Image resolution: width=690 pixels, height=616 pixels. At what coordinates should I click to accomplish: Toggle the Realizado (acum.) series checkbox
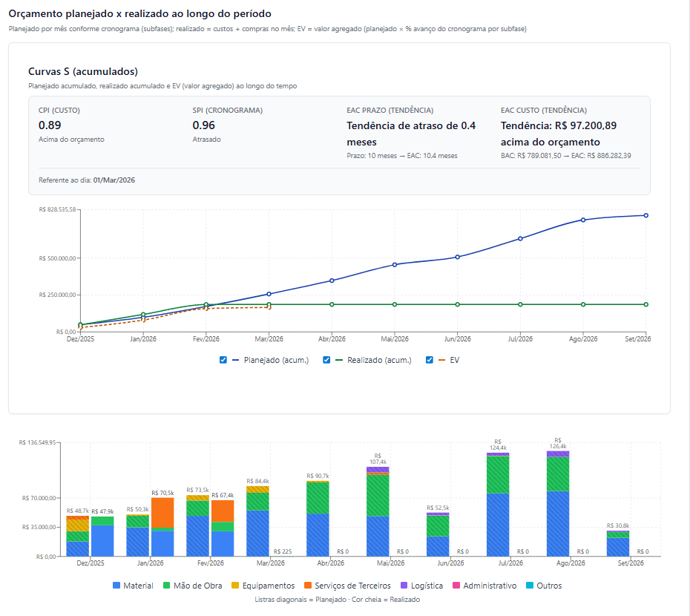(326, 360)
